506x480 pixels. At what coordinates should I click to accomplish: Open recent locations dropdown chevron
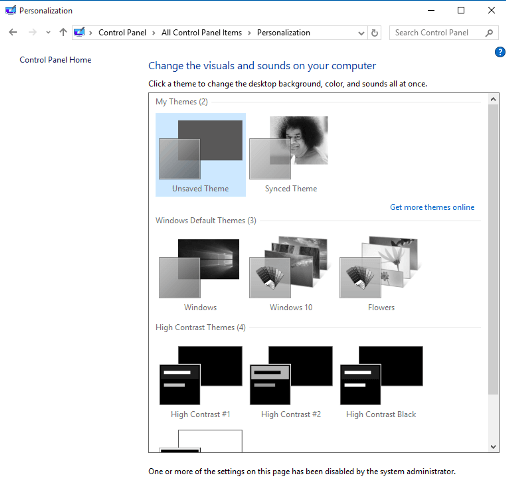pos(48,32)
